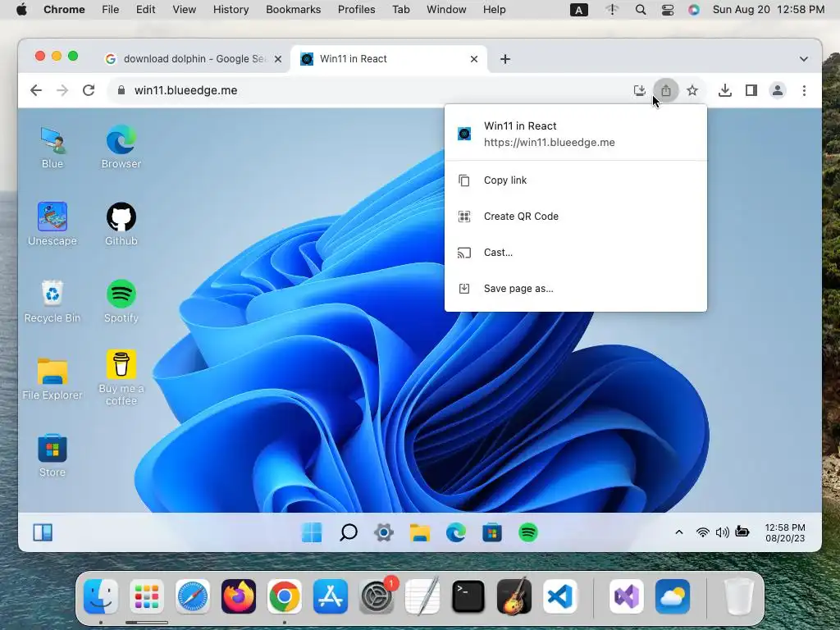View site info via lock icon
Screen dimensions: 840x630
[x=121, y=90]
